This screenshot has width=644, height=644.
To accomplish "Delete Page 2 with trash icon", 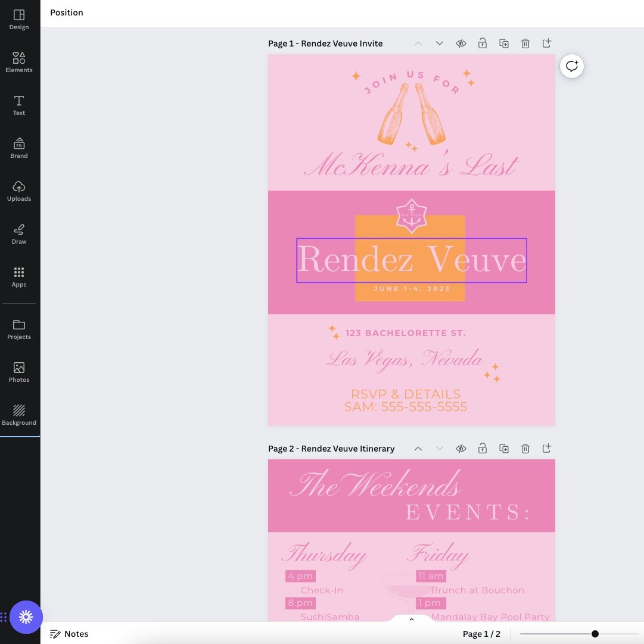I will (525, 449).
